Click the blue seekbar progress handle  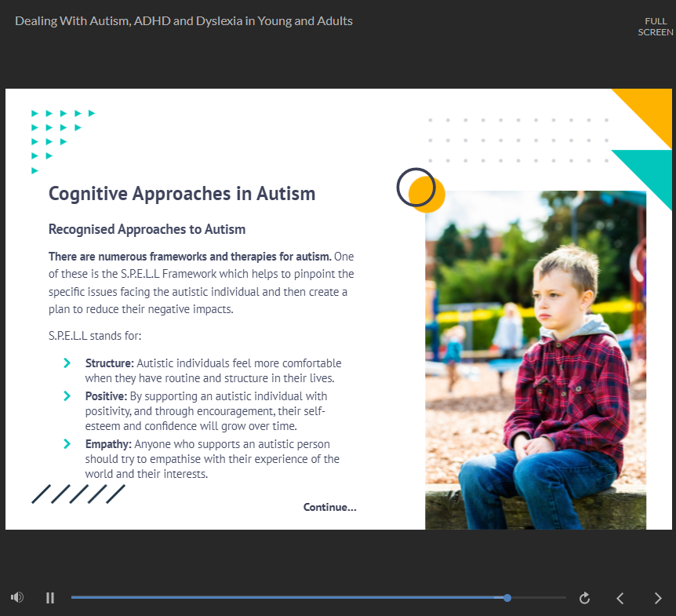click(x=507, y=598)
